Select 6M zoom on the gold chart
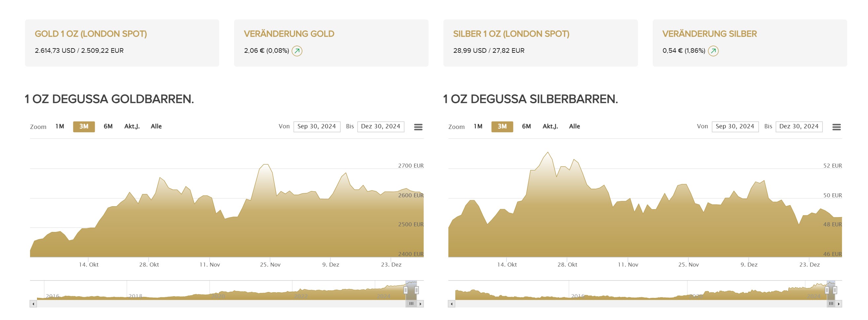 [x=108, y=127]
